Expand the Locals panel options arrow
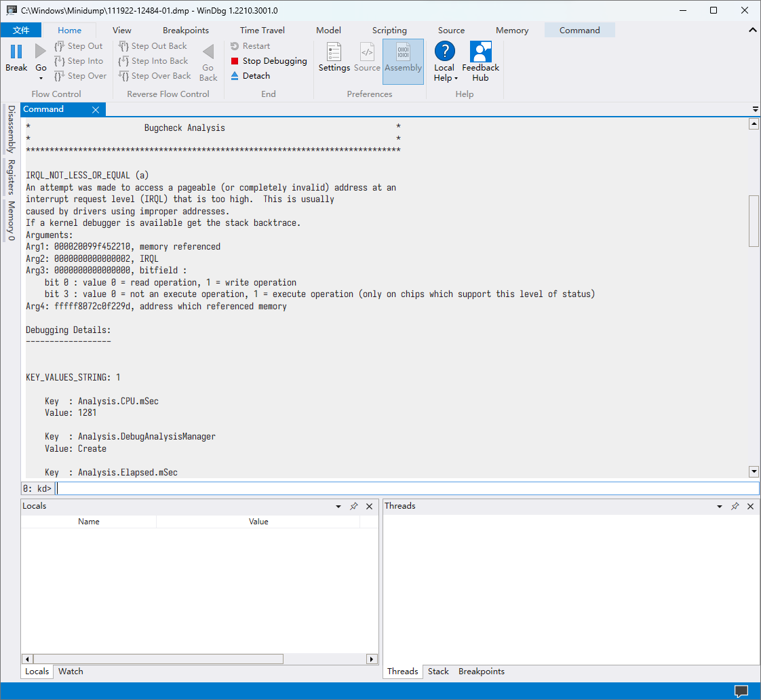 pyautogui.click(x=338, y=507)
